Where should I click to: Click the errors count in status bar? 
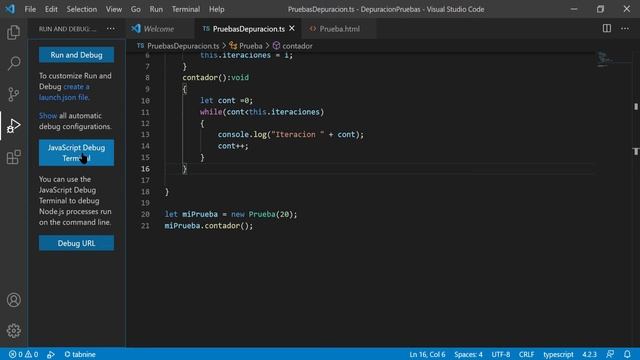16,354
